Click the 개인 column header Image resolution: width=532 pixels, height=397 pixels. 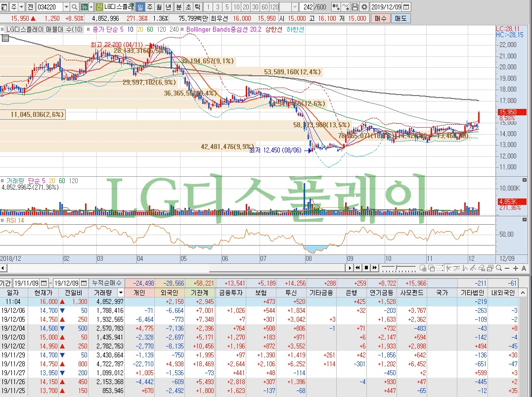click(x=139, y=293)
